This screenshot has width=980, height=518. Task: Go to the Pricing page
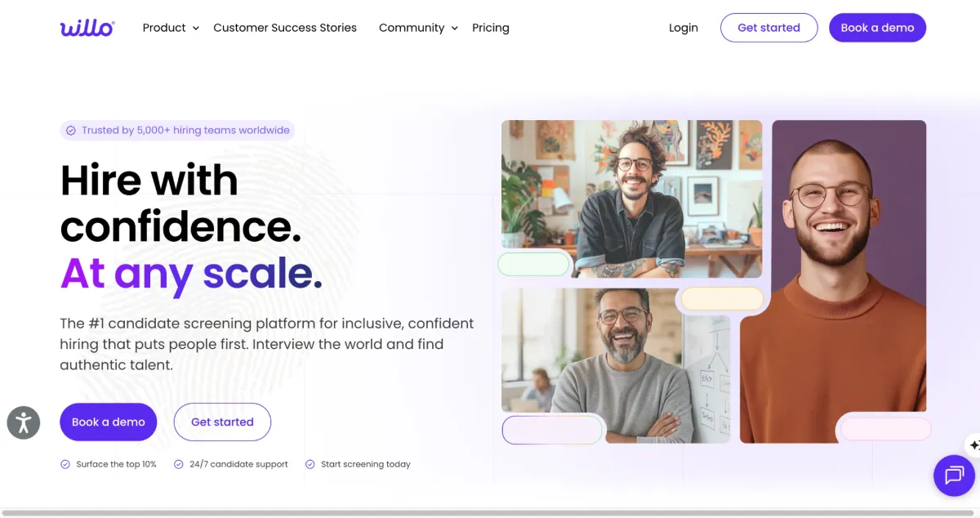[491, 28]
